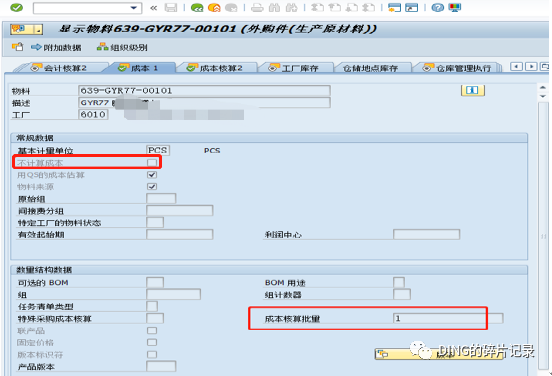Click the gray Cancel icon
The image size is (552, 376).
click(x=231, y=7)
